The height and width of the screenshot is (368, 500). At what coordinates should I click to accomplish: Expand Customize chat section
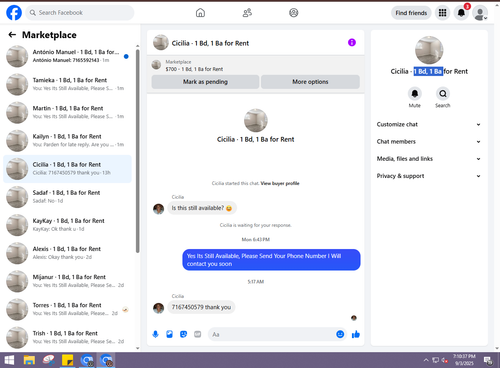tap(429, 124)
